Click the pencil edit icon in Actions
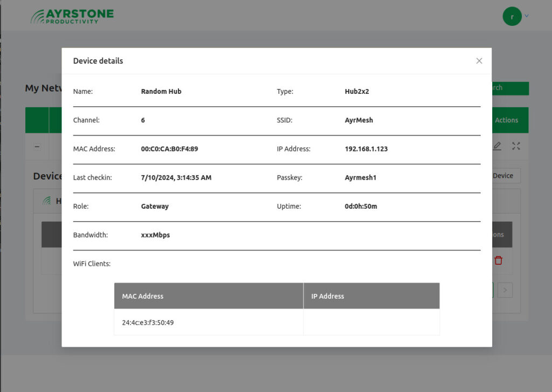The width and height of the screenshot is (552, 392). [x=497, y=146]
